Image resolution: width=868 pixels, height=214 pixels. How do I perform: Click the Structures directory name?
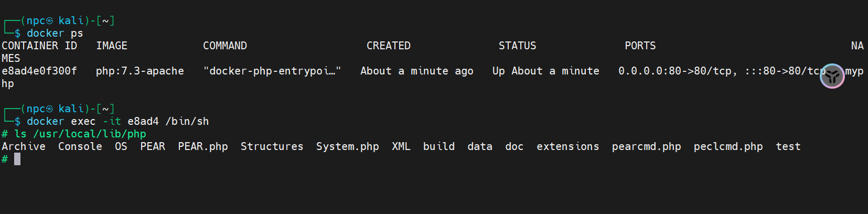point(272,146)
